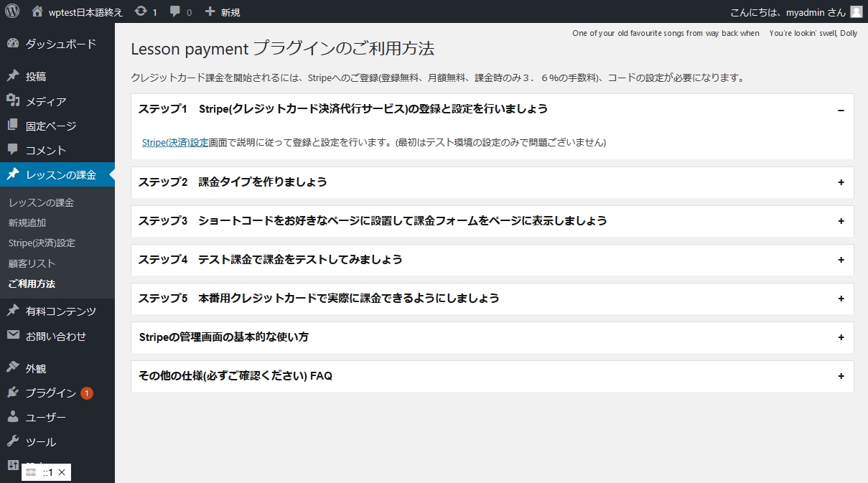Collapse ステップ1 with the minus sign
Viewport: 868px width, 483px height.
tap(841, 110)
